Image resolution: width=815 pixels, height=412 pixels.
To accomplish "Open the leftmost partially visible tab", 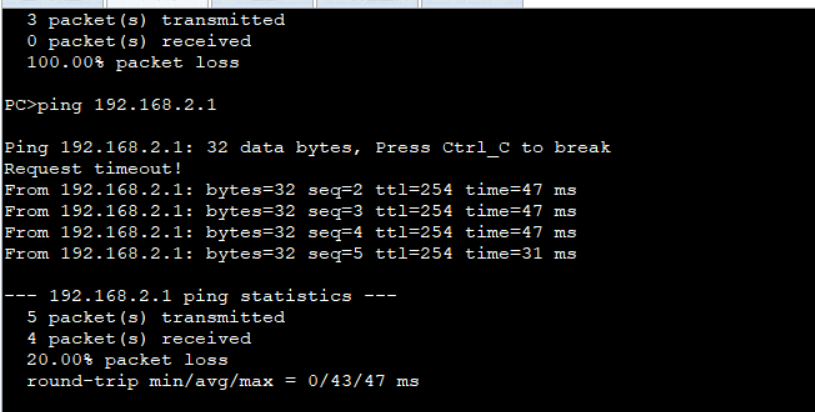I will 52,4.
